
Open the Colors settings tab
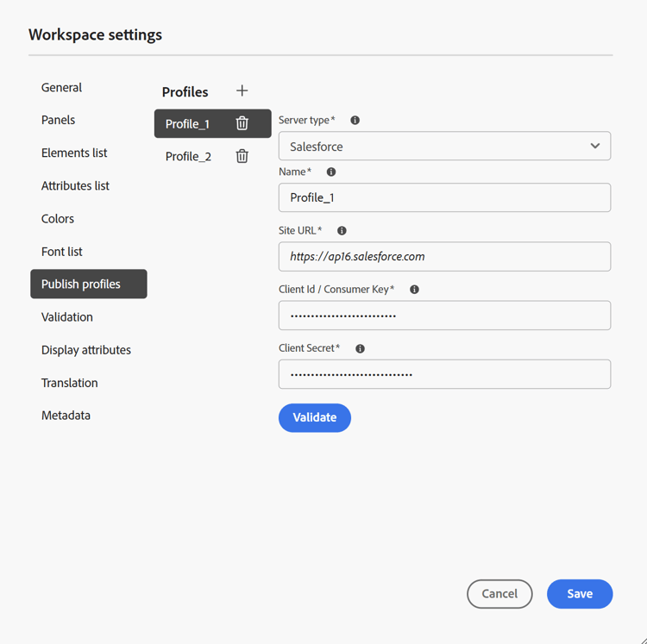pyautogui.click(x=57, y=218)
